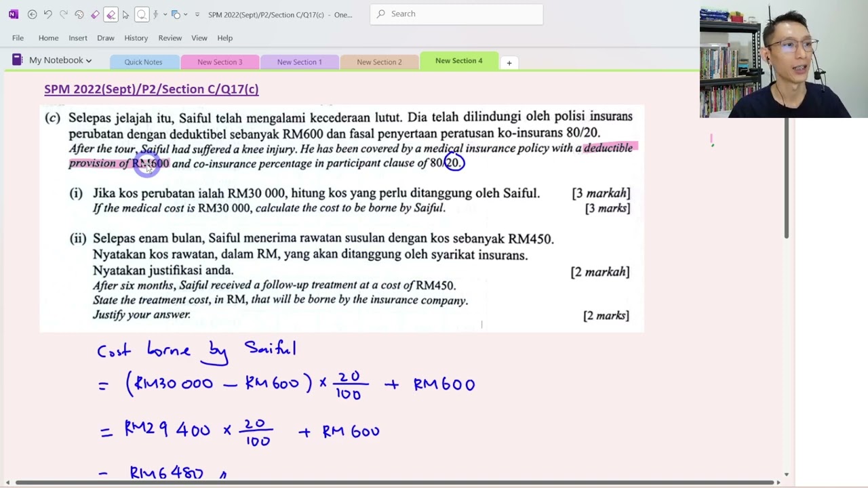Select the New Section 4 tab
This screenshot has height=488, width=868.
click(x=459, y=61)
